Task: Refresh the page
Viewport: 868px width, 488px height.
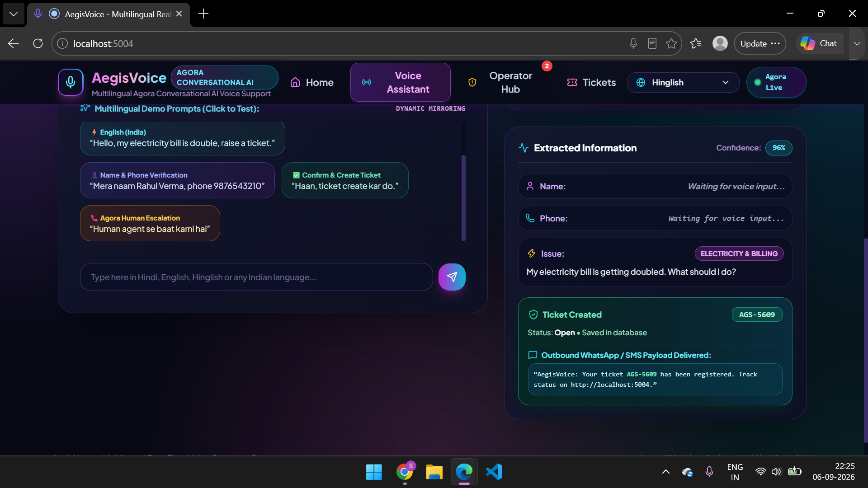Action: click(x=38, y=43)
